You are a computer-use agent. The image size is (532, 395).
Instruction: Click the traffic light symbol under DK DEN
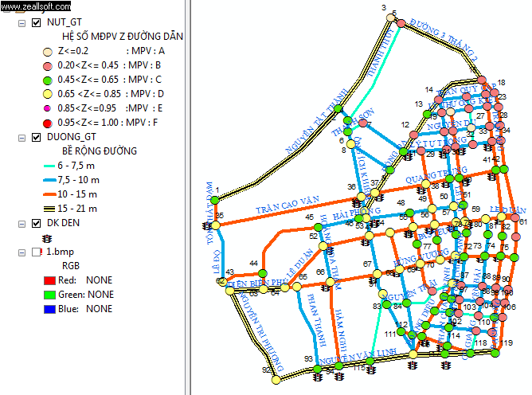click(47, 239)
